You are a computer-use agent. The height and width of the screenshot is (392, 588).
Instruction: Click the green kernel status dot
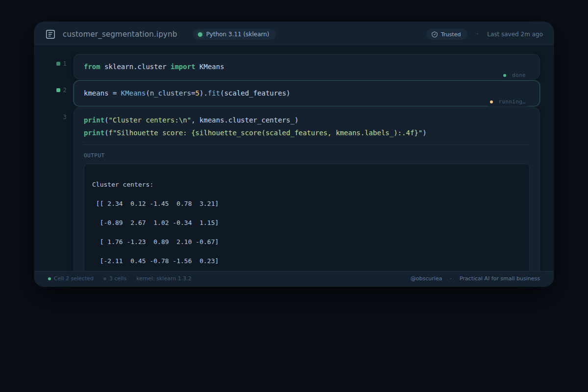pyautogui.click(x=200, y=34)
